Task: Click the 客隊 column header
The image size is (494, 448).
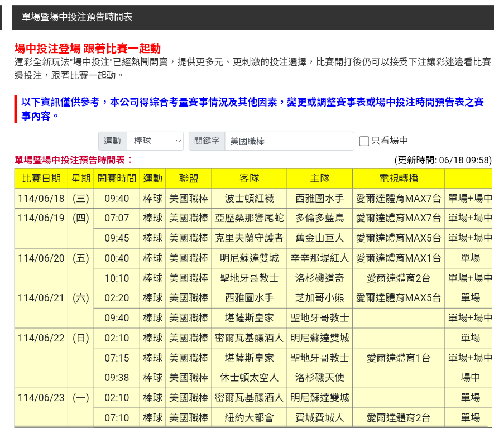Action: [249, 179]
